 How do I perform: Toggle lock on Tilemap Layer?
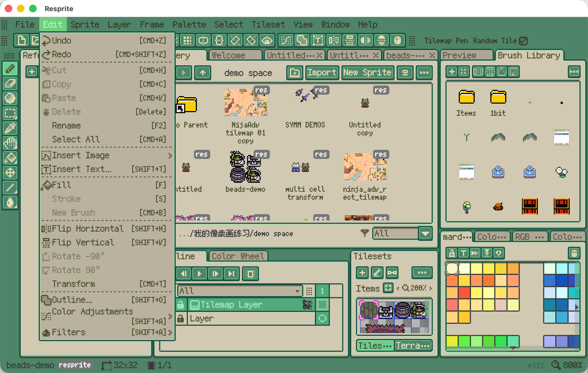coord(180,304)
